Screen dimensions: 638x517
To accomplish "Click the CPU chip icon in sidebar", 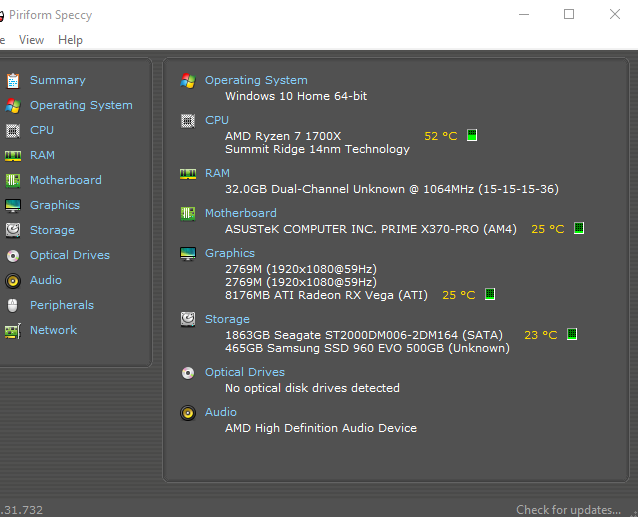I will [12, 130].
